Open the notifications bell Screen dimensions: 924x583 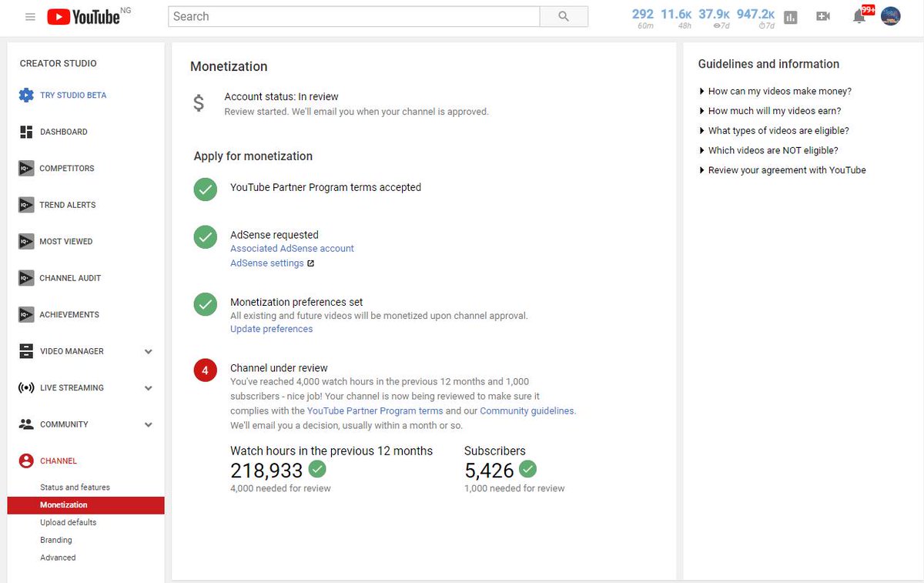coord(859,16)
